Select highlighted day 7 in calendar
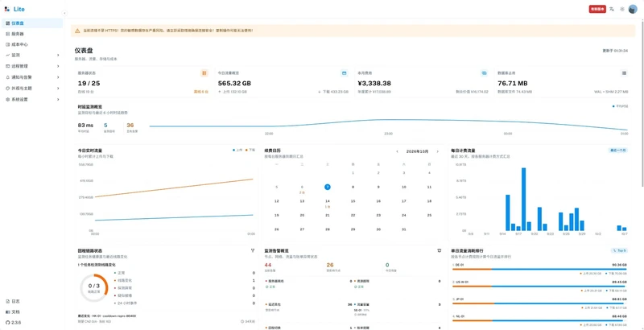This screenshot has width=644, height=330. pos(328,188)
